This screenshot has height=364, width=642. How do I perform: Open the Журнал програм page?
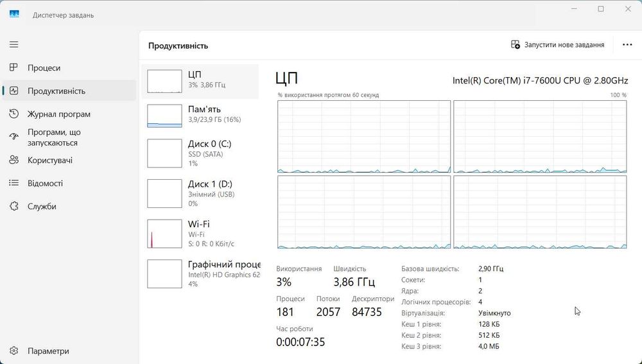click(x=69, y=114)
